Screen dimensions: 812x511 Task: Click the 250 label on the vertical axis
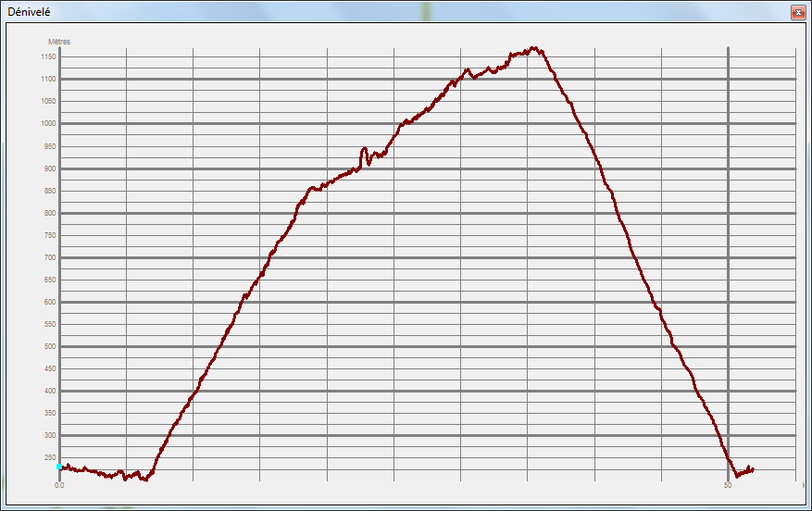click(49, 457)
